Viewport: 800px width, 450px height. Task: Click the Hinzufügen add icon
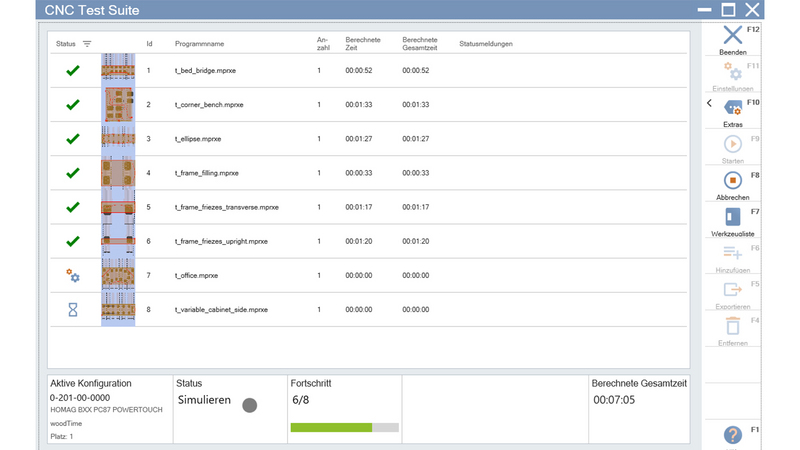733,253
